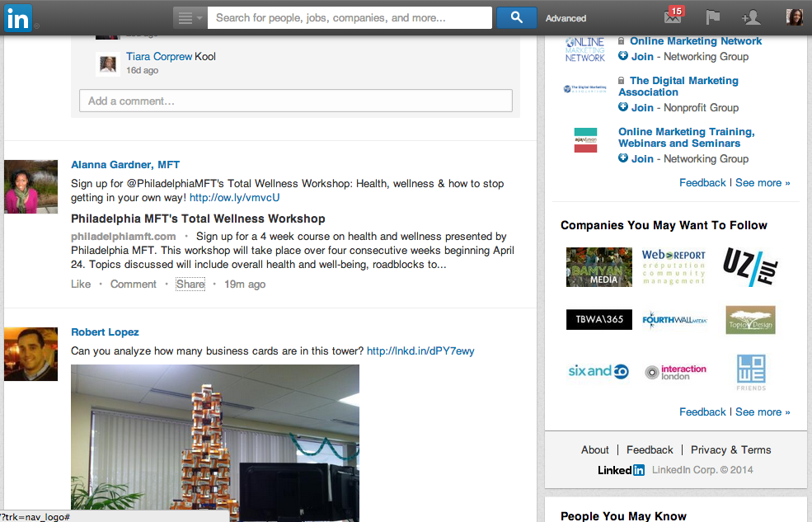Click Robert Lopez's profile photo
The height and width of the screenshot is (522, 812).
31,355
